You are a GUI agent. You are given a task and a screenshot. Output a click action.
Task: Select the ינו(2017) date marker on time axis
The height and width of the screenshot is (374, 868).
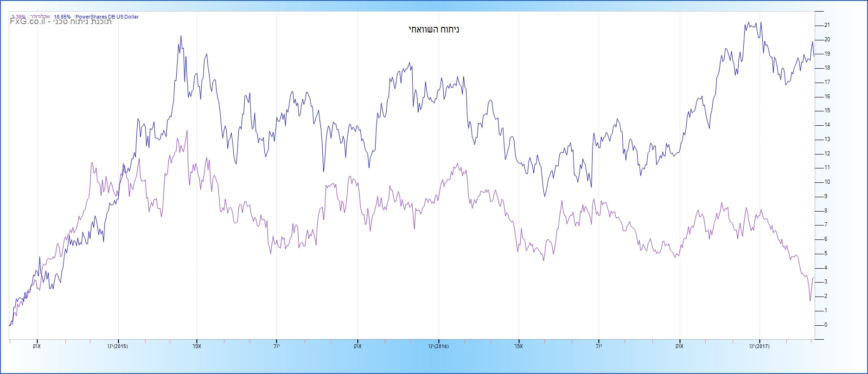(x=759, y=346)
